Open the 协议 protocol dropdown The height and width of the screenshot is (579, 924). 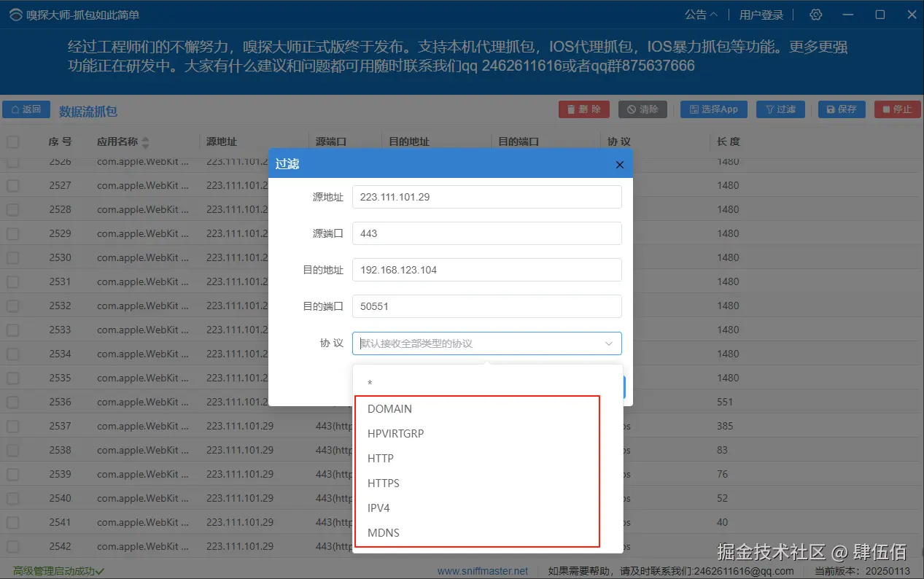pos(486,343)
